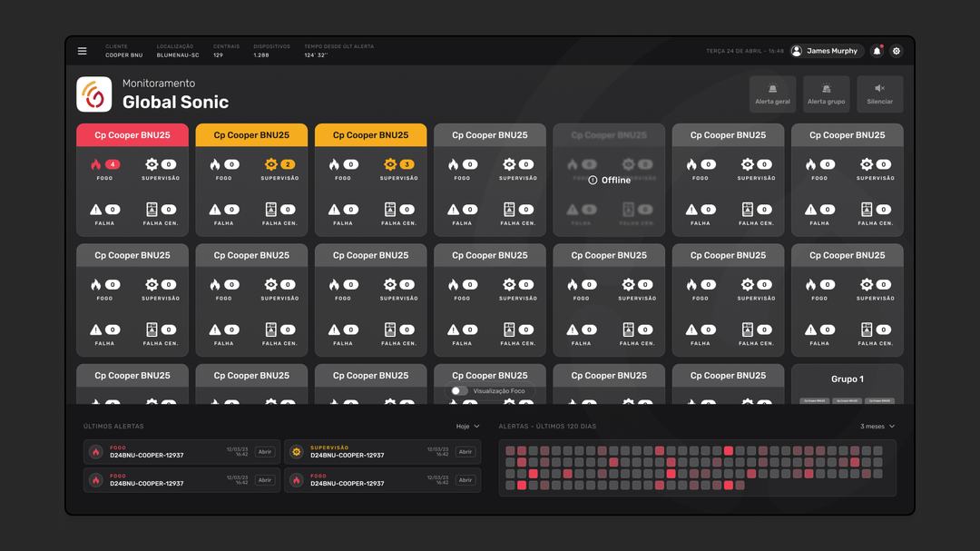This screenshot has width=980, height=551.
Task: Click supervision count badge showing 3
Action: 407,164
